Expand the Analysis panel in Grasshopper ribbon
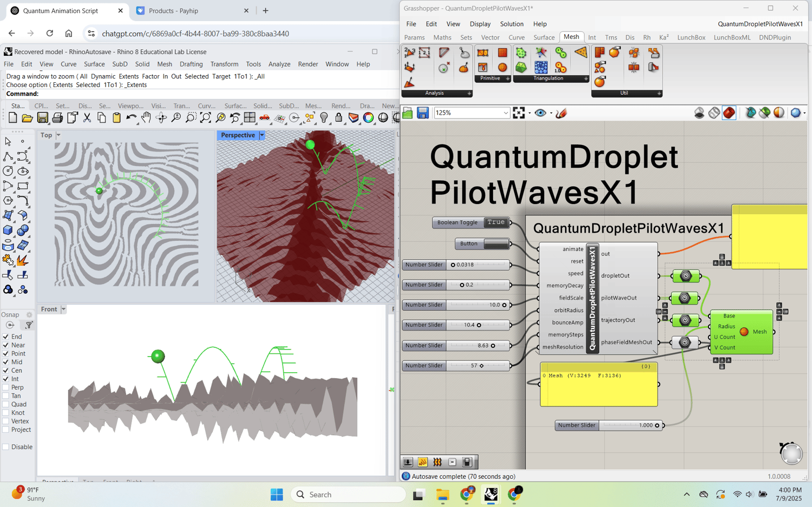This screenshot has height=507, width=812. (x=469, y=94)
